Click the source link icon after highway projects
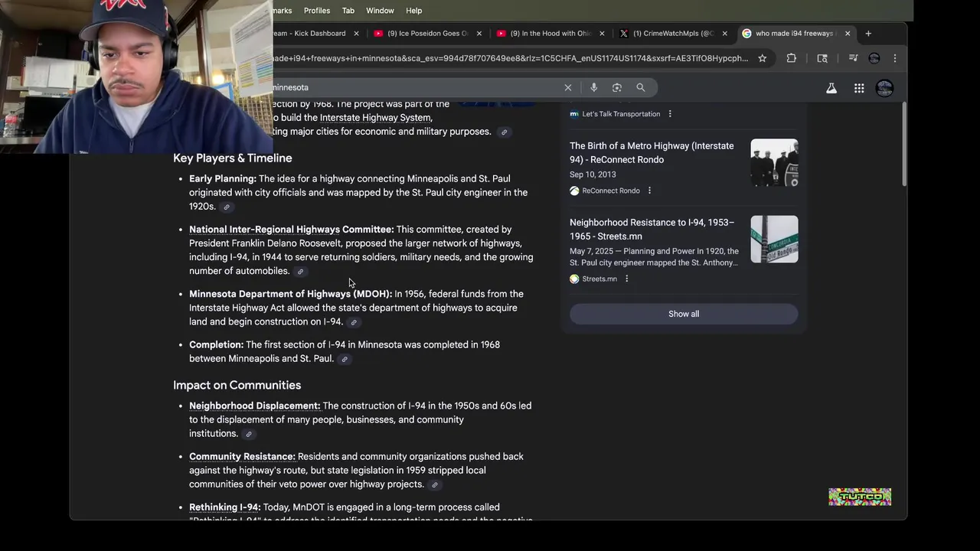 pyautogui.click(x=435, y=484)
